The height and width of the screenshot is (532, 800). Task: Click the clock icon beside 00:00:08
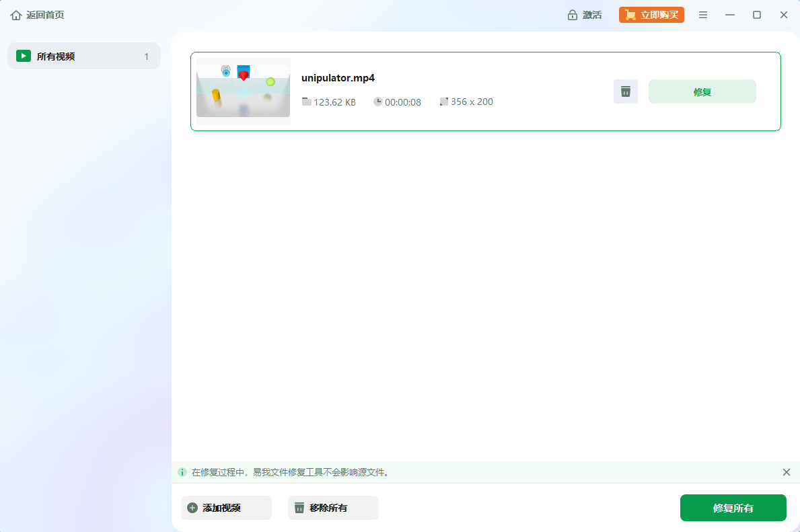pos(378,102)
